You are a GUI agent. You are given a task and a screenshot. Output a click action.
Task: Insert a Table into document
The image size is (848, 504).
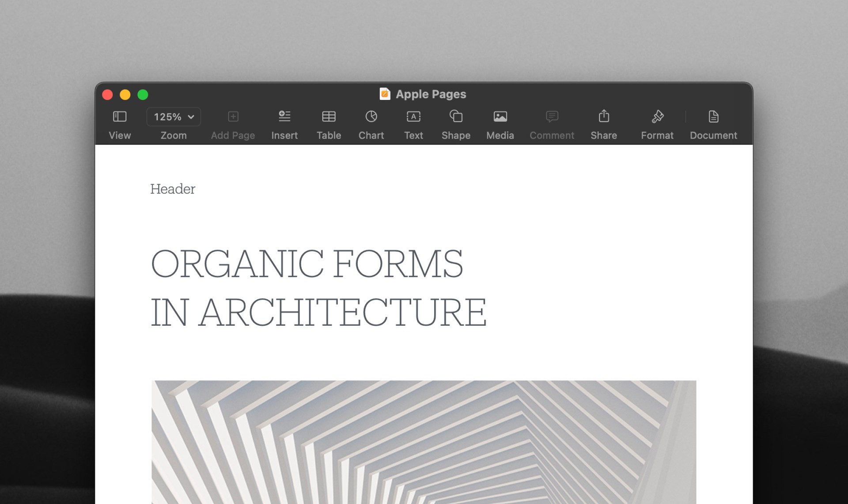(x=328, y=124)
